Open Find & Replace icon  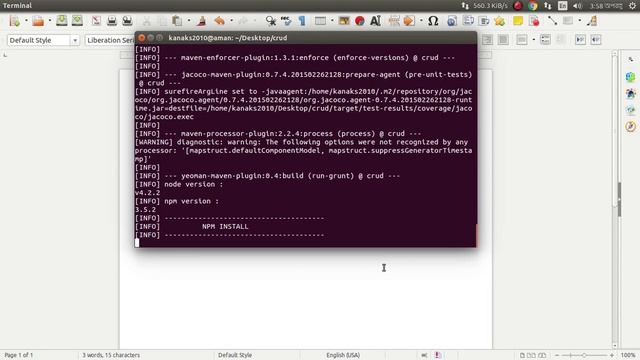[x=270, y=20]
